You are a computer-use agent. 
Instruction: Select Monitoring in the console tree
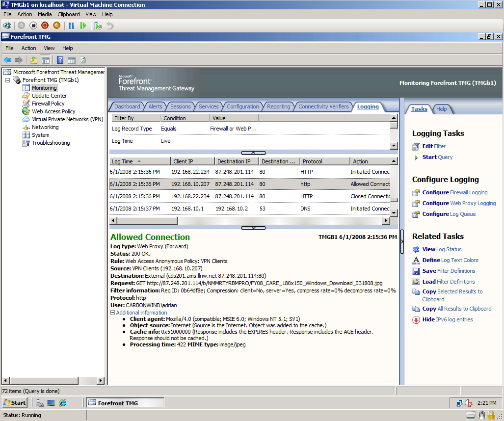click(x=44, y=88)
